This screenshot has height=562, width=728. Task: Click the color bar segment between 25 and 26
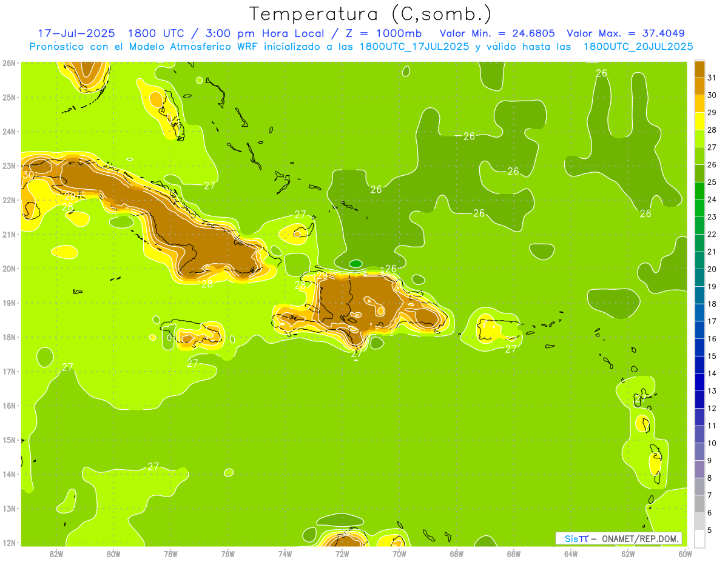pyautogui.click(x=699, y=173)
